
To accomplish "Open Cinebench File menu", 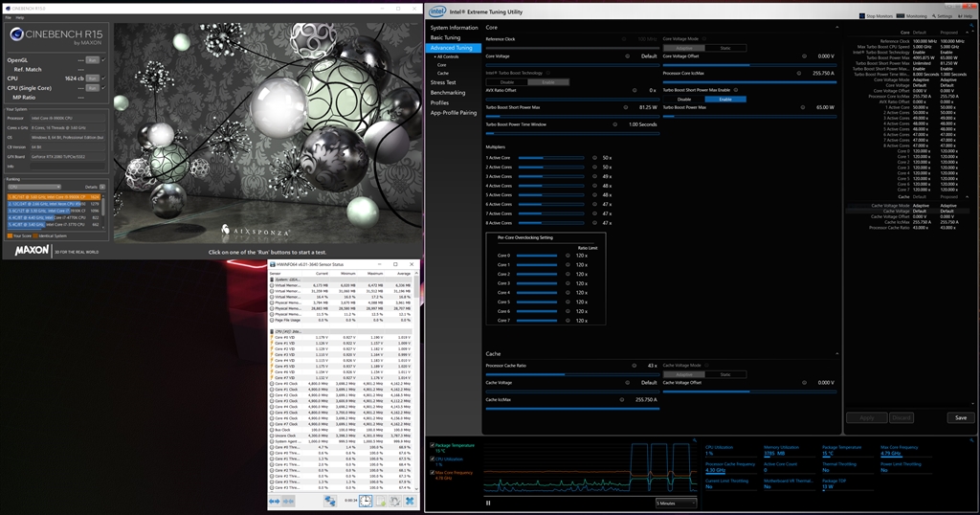I will (x=8, y=17).
